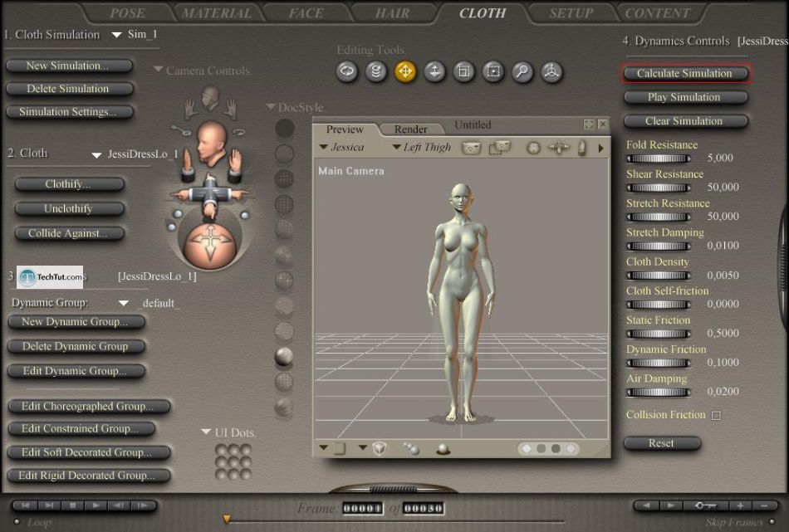Adjust the Fold Resistance slider
The height and width of the screenshot is (532, 789).
(657, 158)
